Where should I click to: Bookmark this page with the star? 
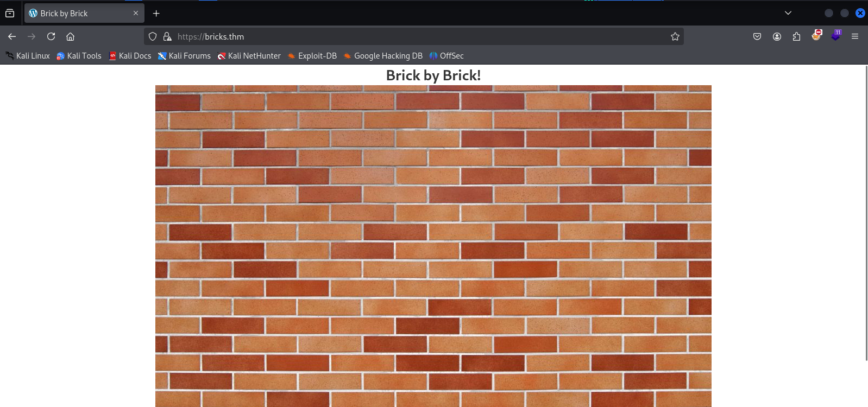675,36
